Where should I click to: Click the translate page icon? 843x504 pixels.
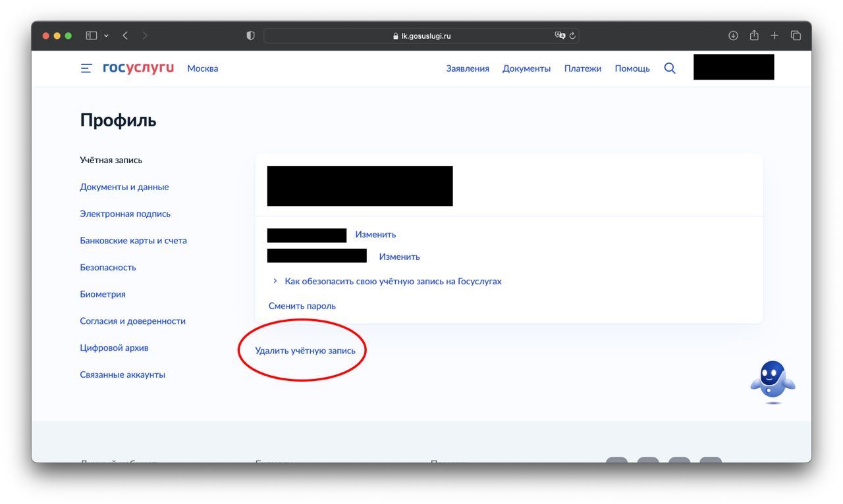(560, 36)
